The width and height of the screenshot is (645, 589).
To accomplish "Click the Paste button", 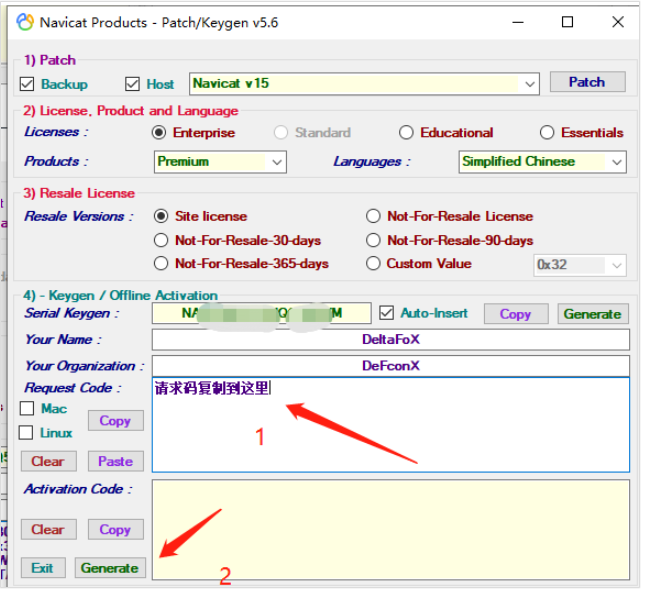I will pyautogui.click(x=116, y=461).
